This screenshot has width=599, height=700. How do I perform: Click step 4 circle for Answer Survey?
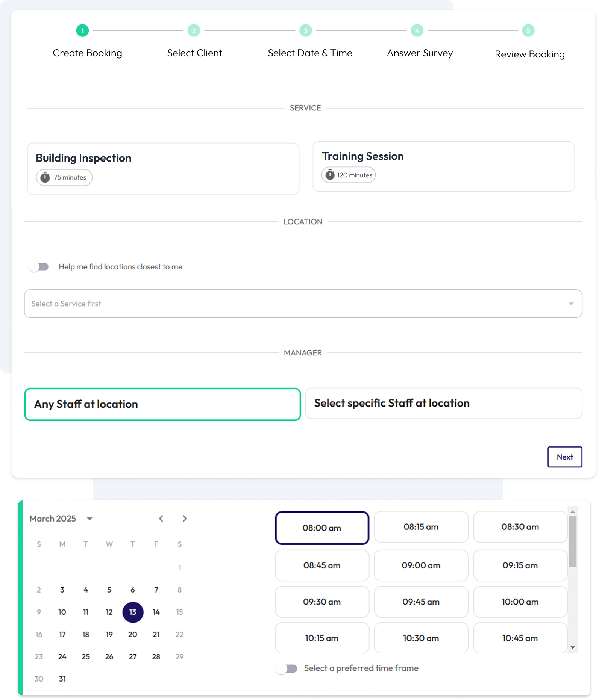click(417, 30)
